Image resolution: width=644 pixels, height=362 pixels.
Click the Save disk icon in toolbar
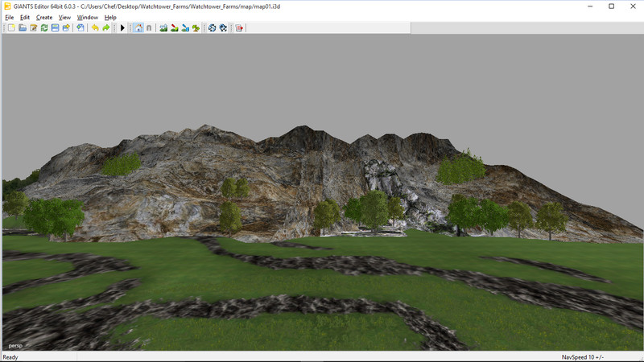tap(55, 28)
